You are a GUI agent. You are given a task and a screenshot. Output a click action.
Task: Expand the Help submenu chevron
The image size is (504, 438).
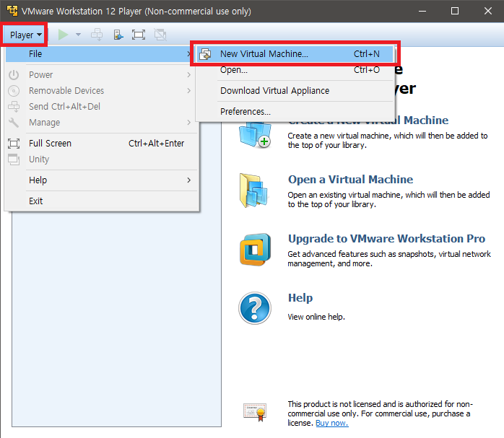click(189, 180)
